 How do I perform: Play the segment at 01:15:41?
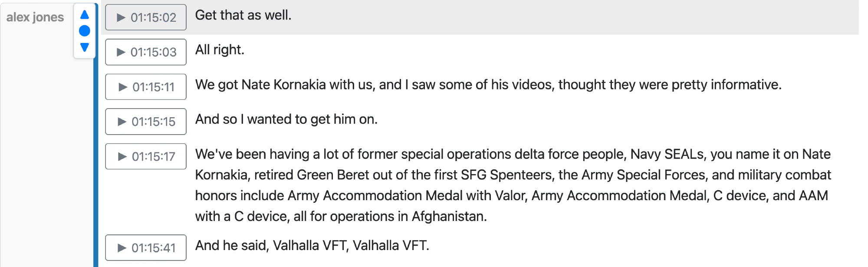pos(146,248)
